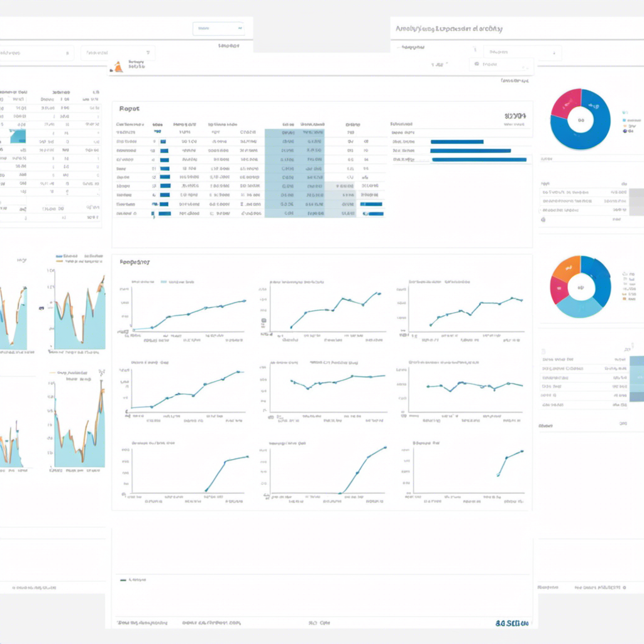Click the orange segment of lower donut chart
Viewport: 644px width, 644px height.
coord(566,268)
